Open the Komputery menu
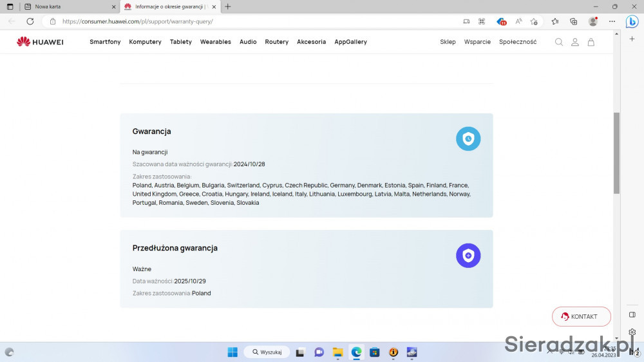 (x=145, y=42)
